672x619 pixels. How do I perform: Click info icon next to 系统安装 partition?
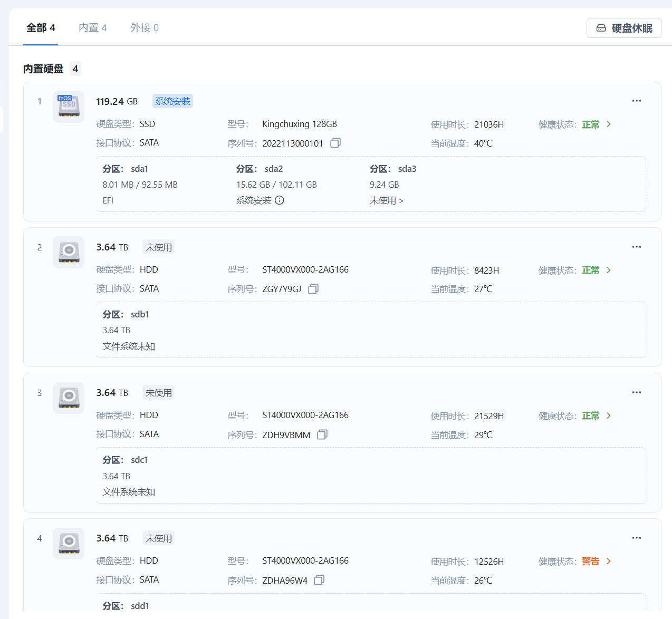[x=280, y=200]
